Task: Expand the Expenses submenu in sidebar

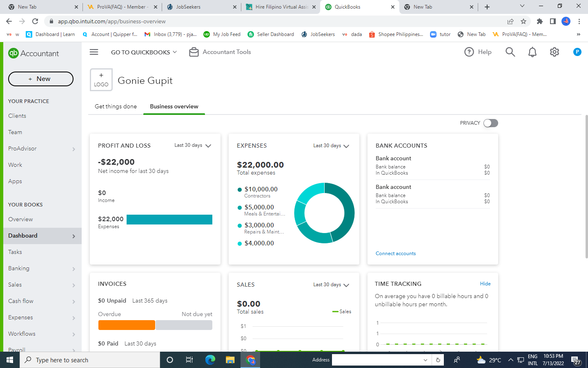Action: (74, 318)
